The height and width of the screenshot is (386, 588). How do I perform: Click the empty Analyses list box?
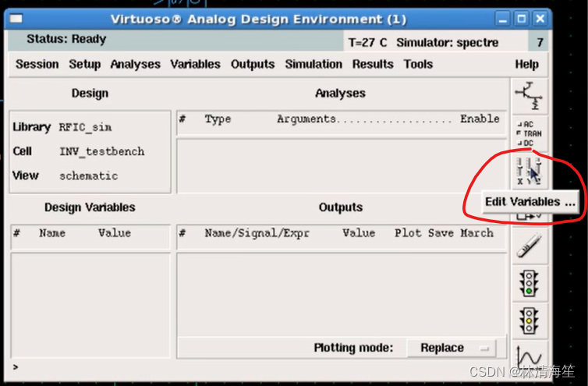coord(342,166)
